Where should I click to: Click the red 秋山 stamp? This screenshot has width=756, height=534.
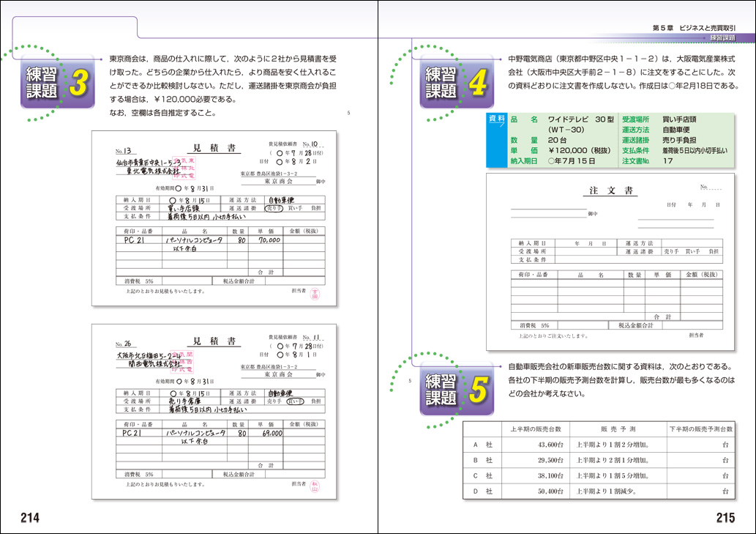pos(315,486)
